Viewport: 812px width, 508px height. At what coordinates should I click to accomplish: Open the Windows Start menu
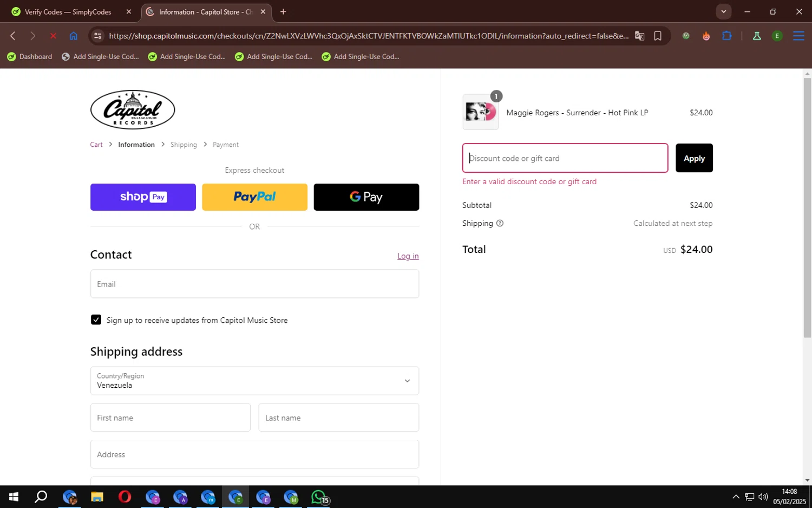14,497
